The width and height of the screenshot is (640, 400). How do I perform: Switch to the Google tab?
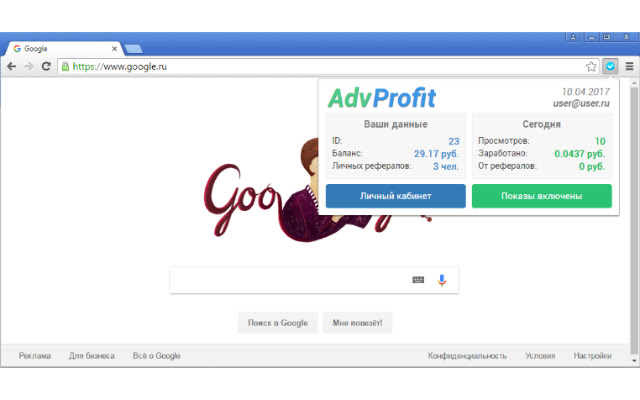[x=63, y=49]
